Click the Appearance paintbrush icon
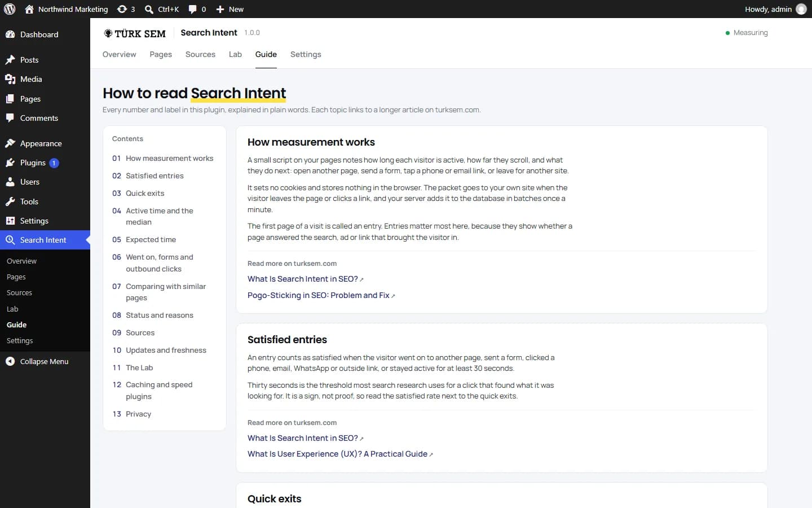 point(10,143)
